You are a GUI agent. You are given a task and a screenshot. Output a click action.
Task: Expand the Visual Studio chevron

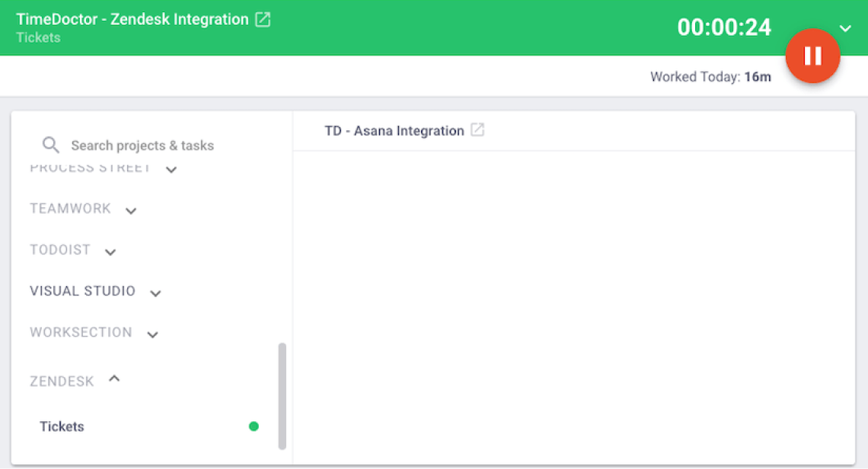pos(155,293)
